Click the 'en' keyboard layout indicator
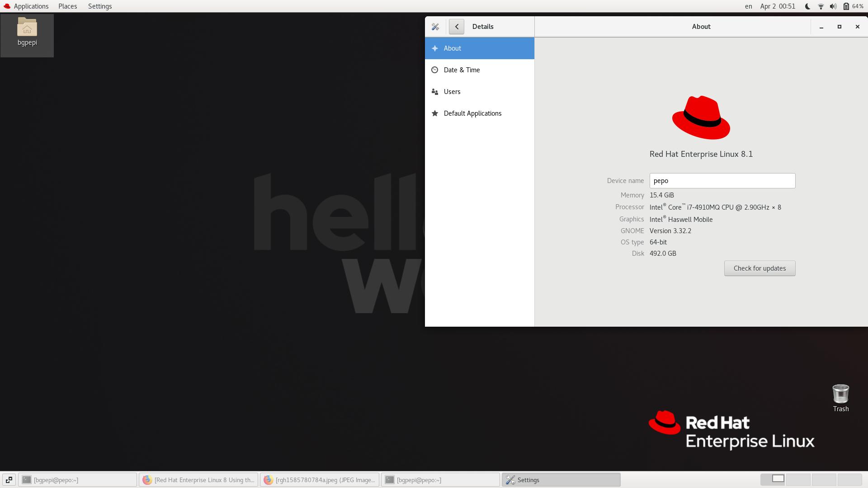This screenshot has width=868, height=488. point(749,6)
